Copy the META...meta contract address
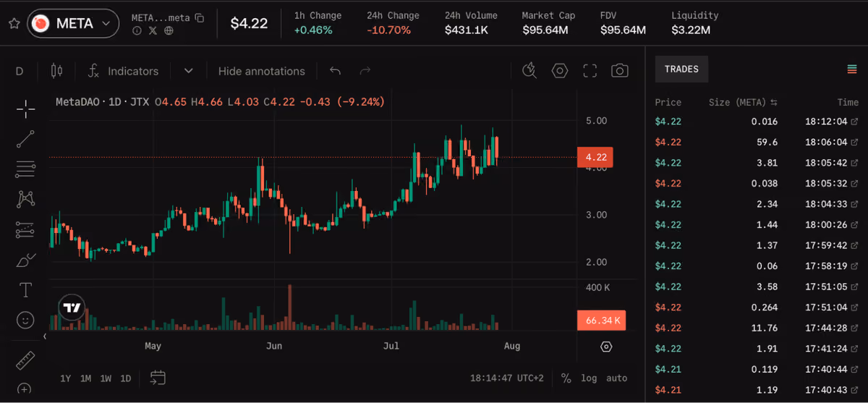868x403 pixels. (x=200, y=17)
